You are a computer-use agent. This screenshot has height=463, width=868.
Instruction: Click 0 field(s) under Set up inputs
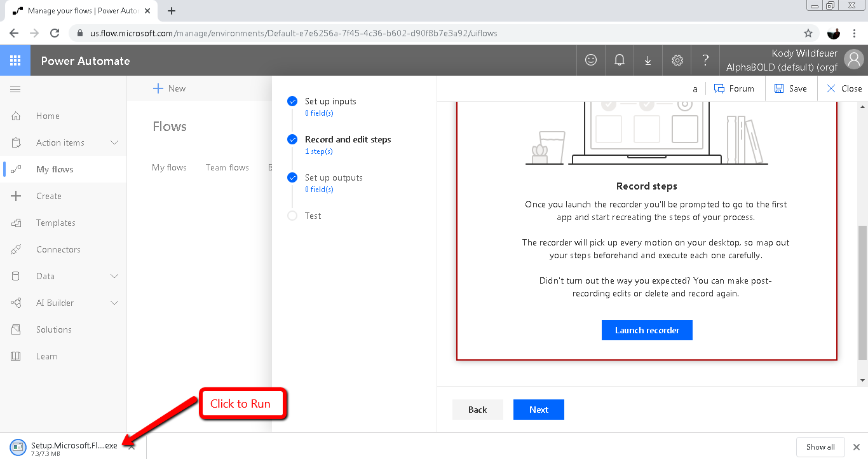(319, 113)
